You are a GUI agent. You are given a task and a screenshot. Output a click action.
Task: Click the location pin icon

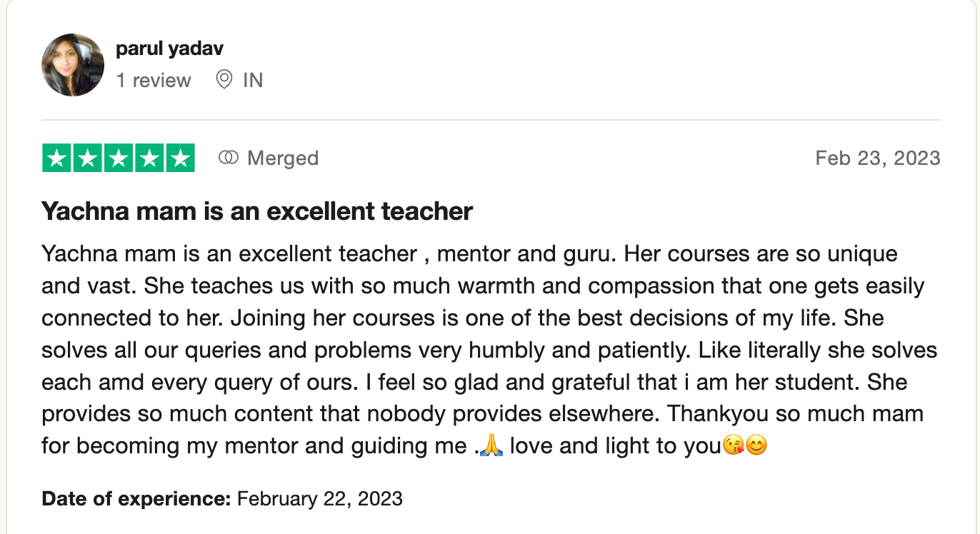coord(224,80)
